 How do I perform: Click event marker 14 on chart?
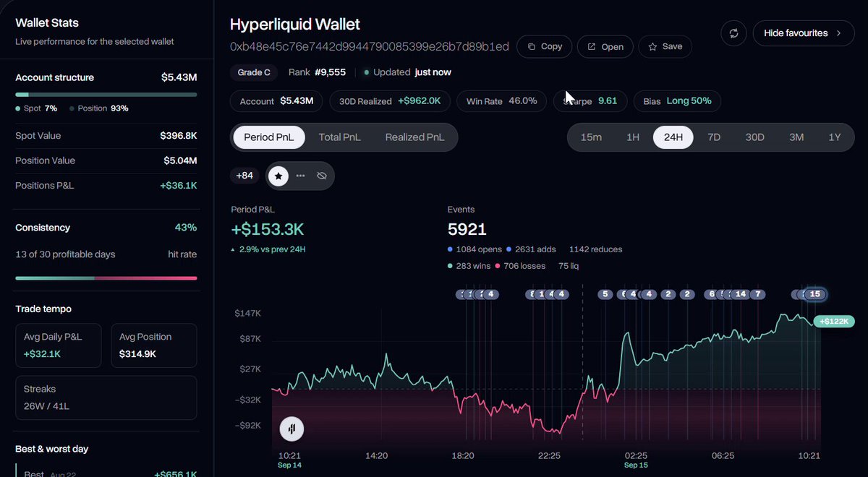[x=740, y=294]
